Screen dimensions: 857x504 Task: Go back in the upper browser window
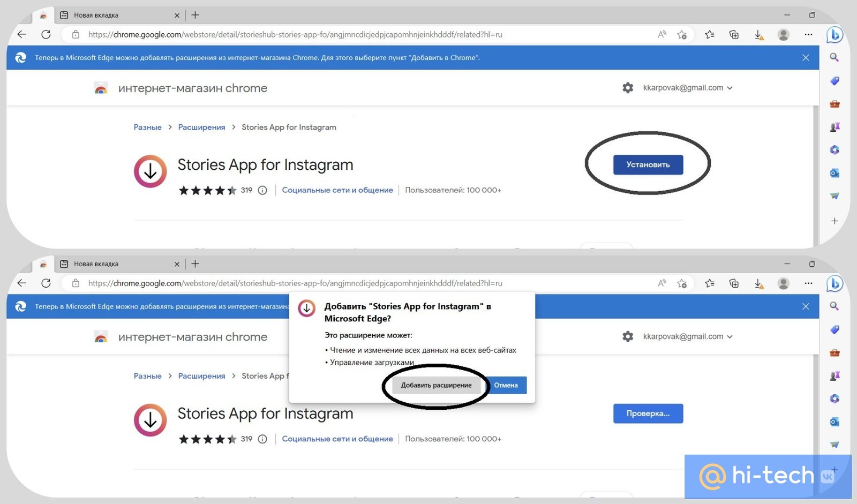point(22,34)
